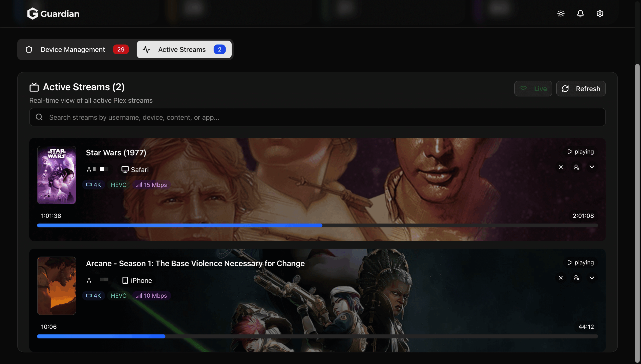Click the Star Wars progress bar

point(317,226)
